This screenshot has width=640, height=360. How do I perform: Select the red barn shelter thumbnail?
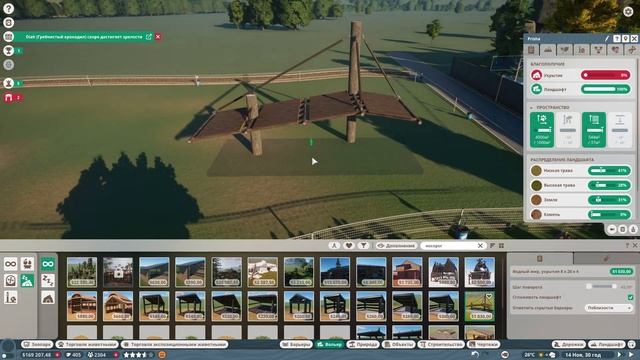click(407, 272)
